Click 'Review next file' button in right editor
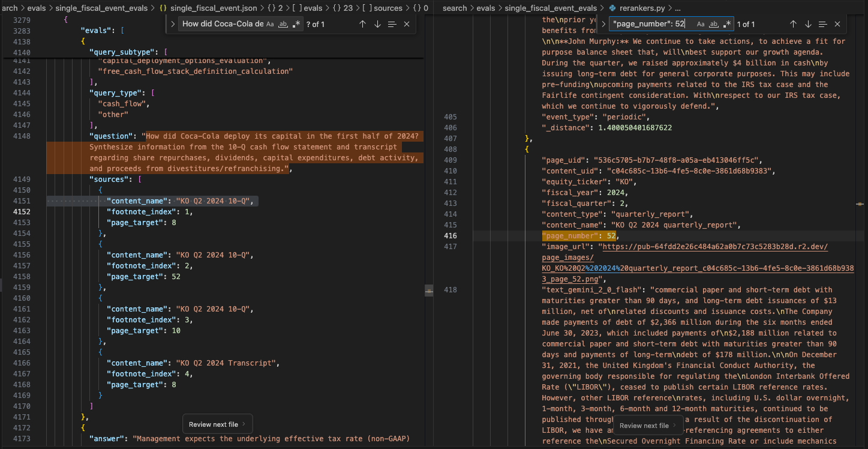The image size is (868, 449). coord(648,426)
